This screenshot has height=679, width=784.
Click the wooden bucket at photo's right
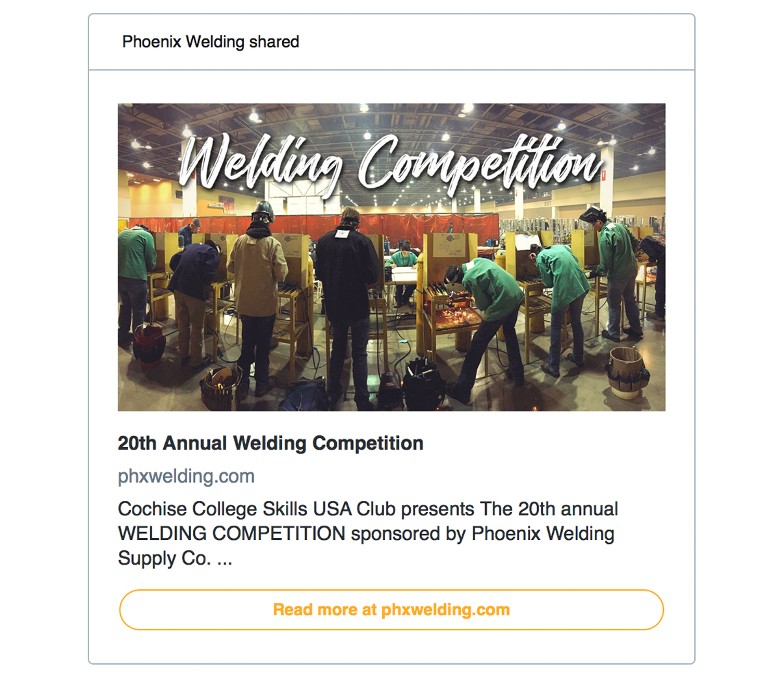[x=626, y=372]
